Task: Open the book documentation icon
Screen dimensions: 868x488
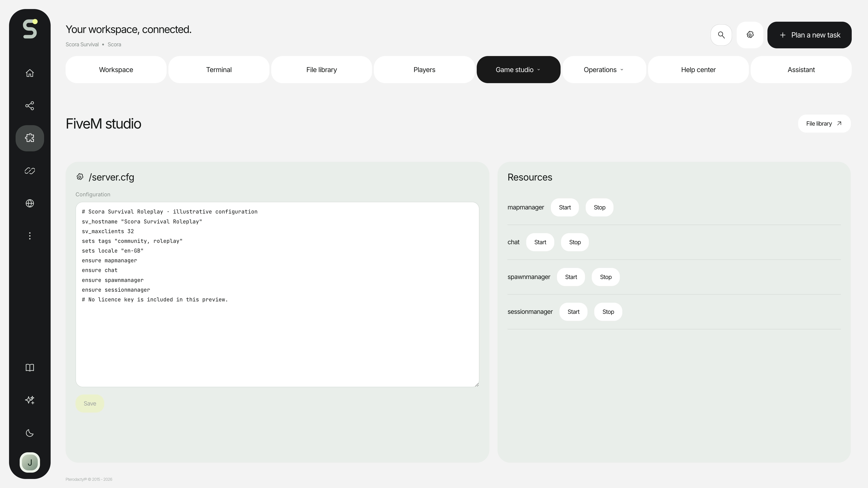Action: [30, 367]
